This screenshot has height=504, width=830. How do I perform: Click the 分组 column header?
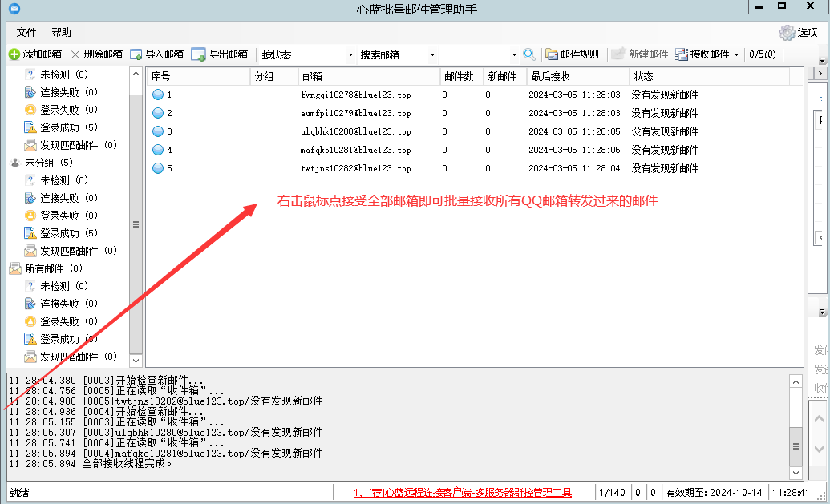[x=273, y=77]
